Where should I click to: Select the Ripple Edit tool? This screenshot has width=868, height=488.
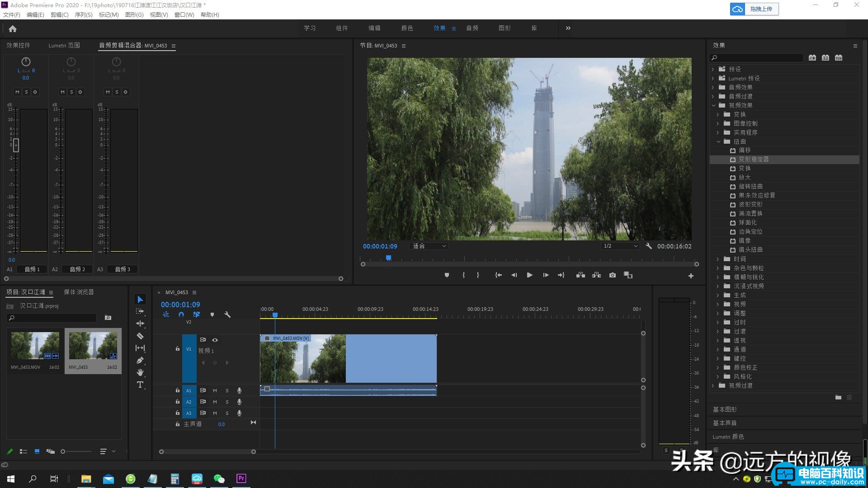coord(140,324)
